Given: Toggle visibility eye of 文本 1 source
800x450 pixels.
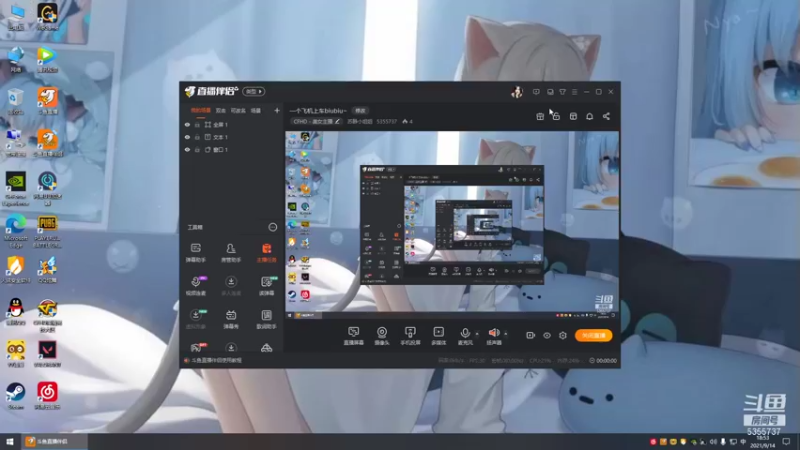Looking at the screenshot, I should pos(187,137).
